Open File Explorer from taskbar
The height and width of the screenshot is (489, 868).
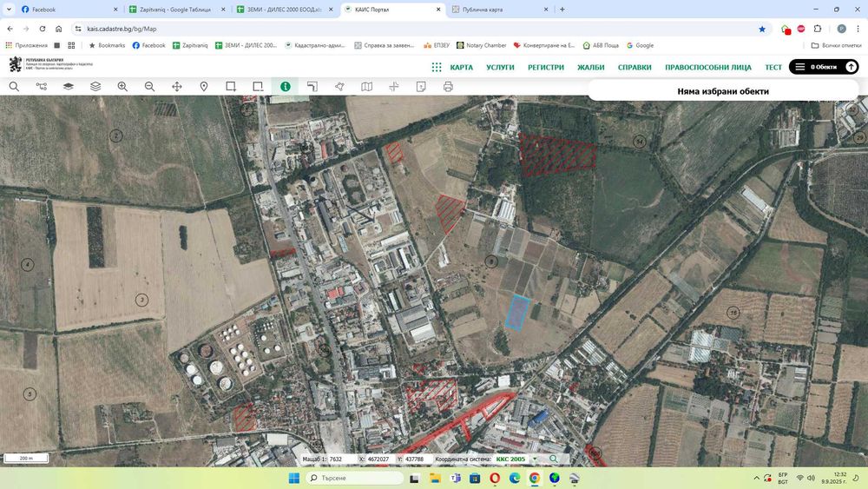point(435,478)
